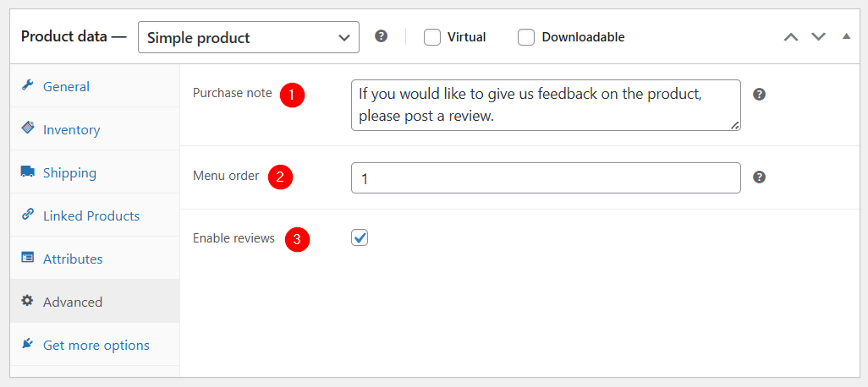
Task: Move Product data panel down with the down chevron
Action: pos(818,37)
